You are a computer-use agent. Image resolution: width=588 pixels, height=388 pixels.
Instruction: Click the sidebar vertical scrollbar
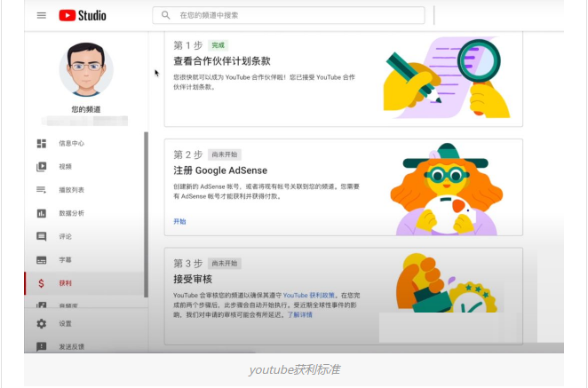pos(146,215)
